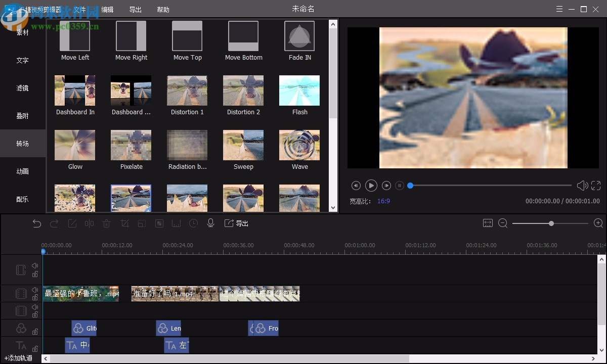Screen dimensions: 607x364
Task: Click the split clip icon
Action: click(90, 223)
